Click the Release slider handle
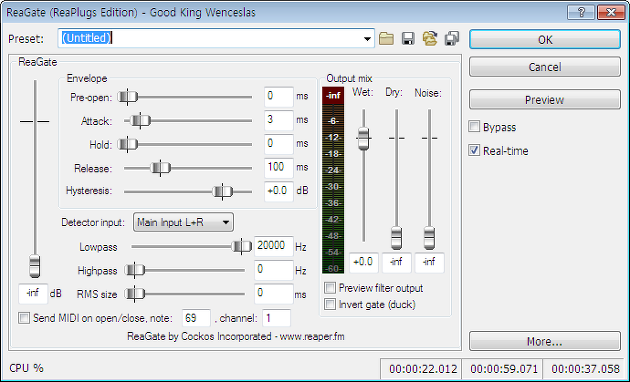Screen dimensions: 630x382 click(x=161, y=168)
